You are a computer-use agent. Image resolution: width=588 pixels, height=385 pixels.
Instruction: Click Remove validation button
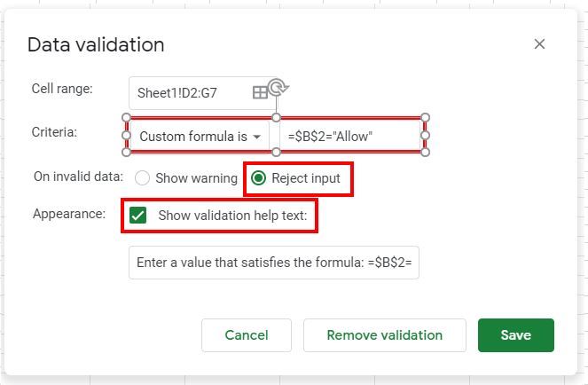click(x=384, y=335)
